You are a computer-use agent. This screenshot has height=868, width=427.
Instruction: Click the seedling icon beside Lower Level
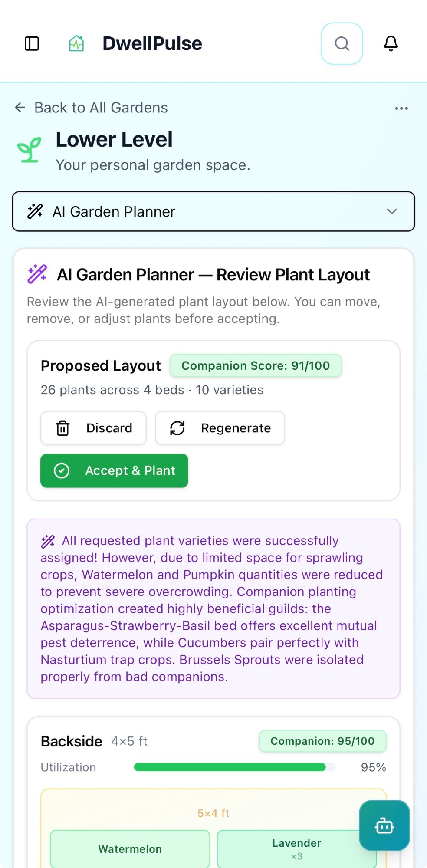tap(29, 149)
